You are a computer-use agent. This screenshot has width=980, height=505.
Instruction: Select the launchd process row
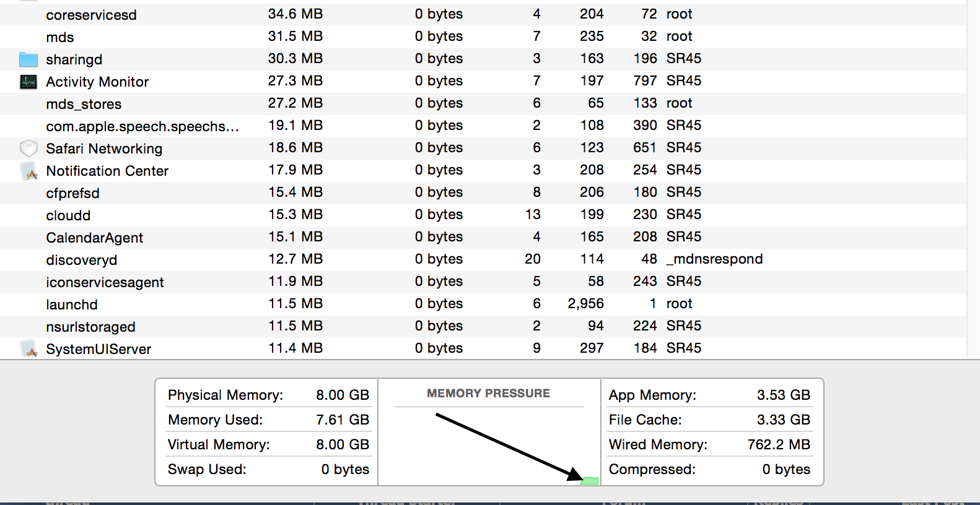point(483,304)
